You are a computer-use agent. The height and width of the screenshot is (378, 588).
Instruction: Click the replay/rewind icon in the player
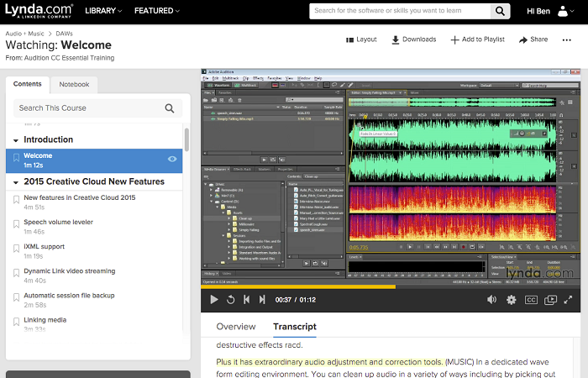231,299
